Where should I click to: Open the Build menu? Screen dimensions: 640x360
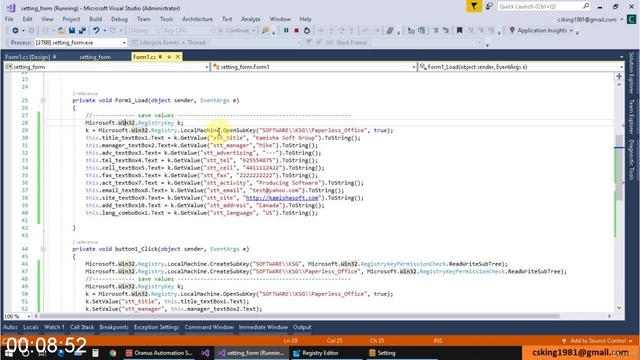point(96,19)
